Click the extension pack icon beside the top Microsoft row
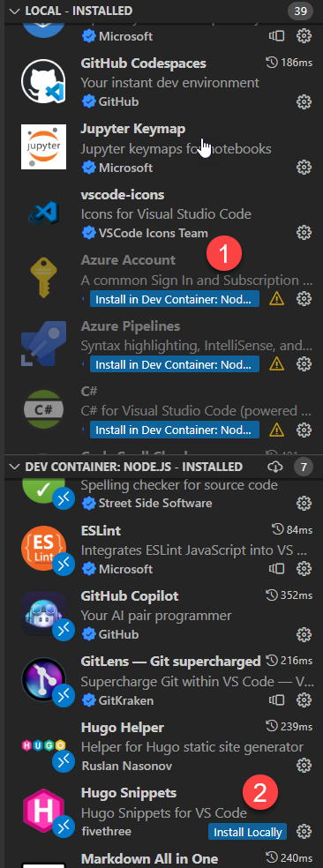 pos(276,36)
